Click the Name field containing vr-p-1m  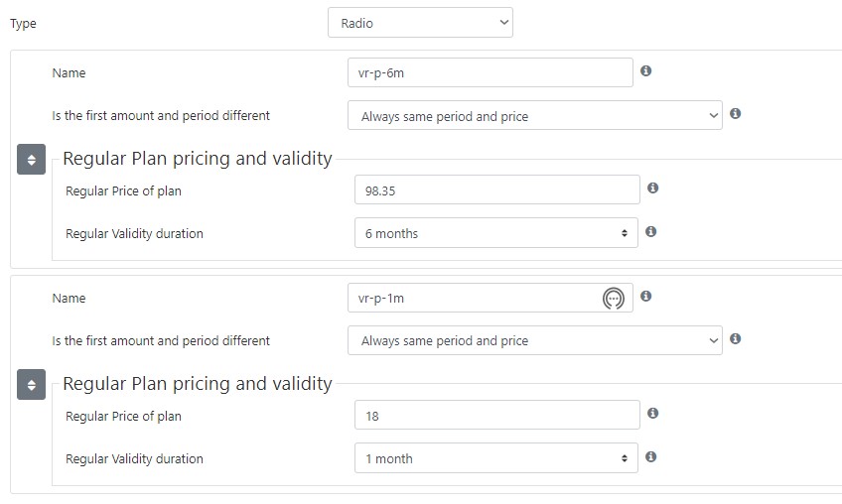(491, 298)
